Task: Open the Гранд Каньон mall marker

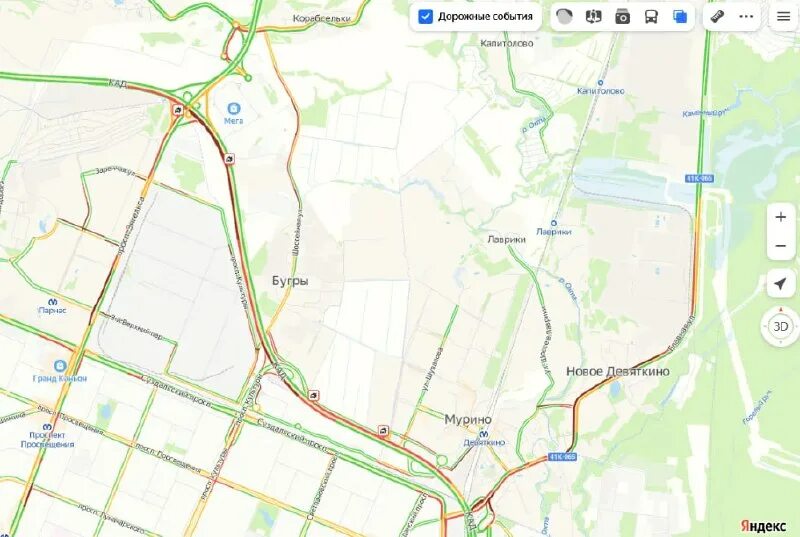Action: pos(60,366)
